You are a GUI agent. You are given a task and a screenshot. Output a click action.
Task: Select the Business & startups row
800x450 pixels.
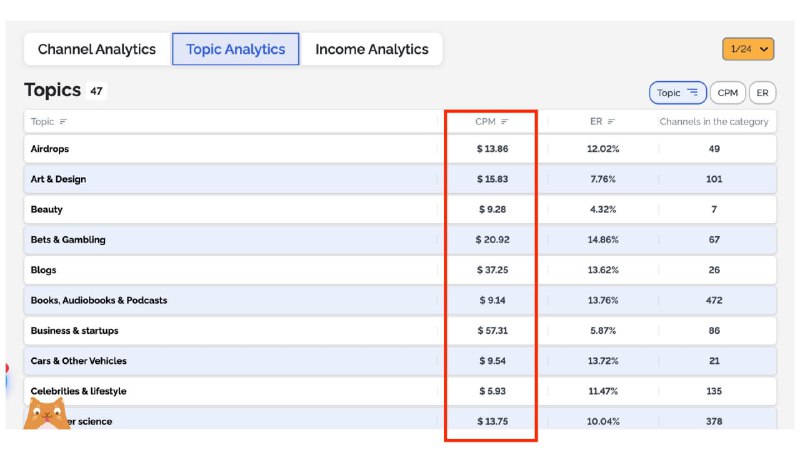pyautogui.click(x=79, y=331)
